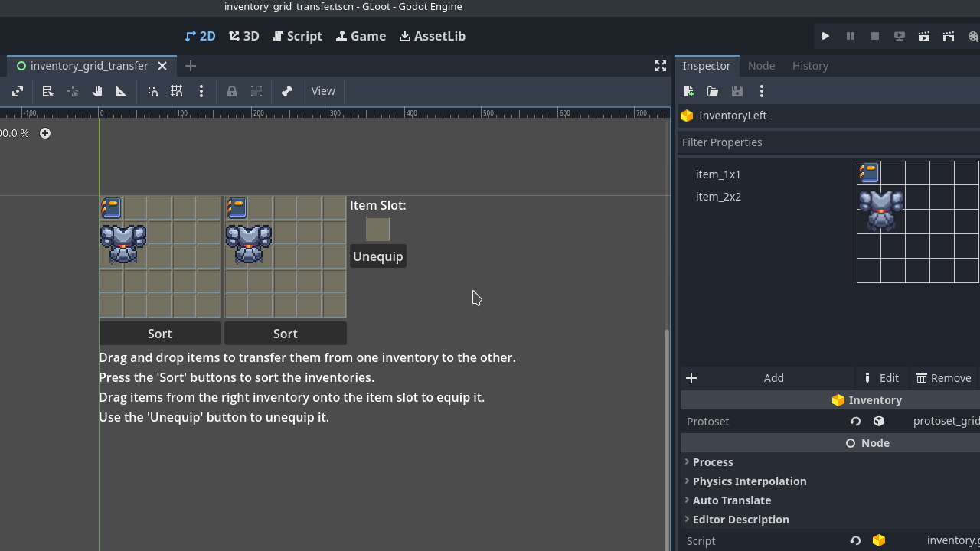Click the Add item button

(x=767, y=378)
